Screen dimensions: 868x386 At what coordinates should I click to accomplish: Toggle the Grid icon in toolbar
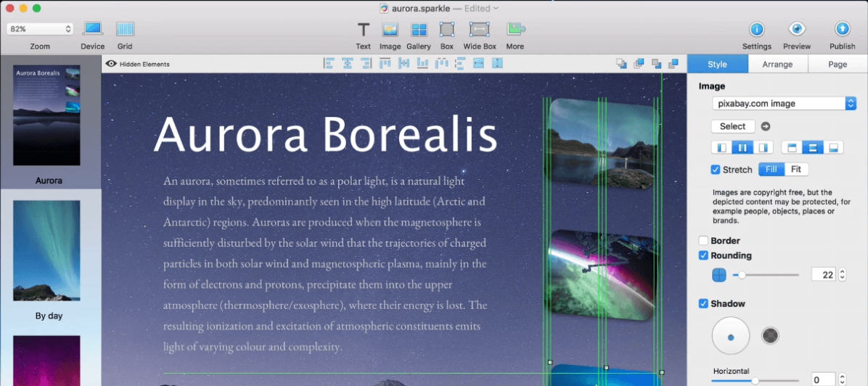click(x=125, y=29)
